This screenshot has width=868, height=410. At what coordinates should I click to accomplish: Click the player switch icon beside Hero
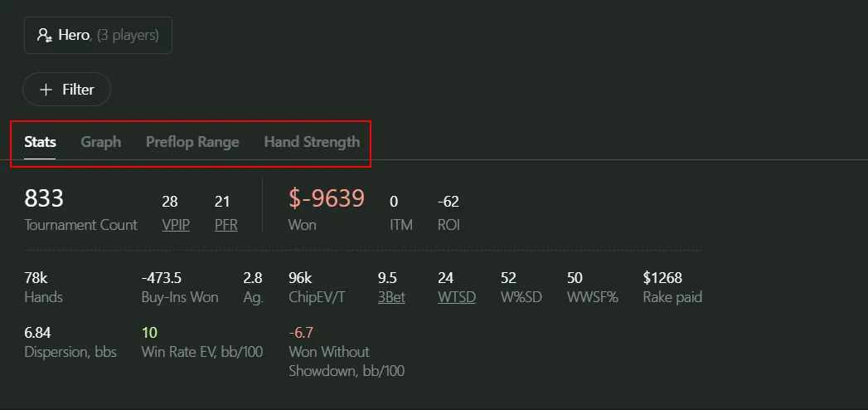coord(45,36)
